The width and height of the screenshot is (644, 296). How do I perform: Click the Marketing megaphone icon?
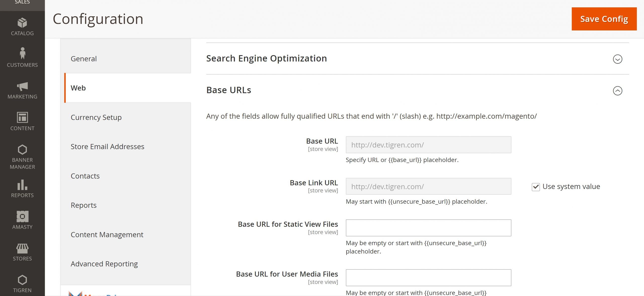(22, 86)
